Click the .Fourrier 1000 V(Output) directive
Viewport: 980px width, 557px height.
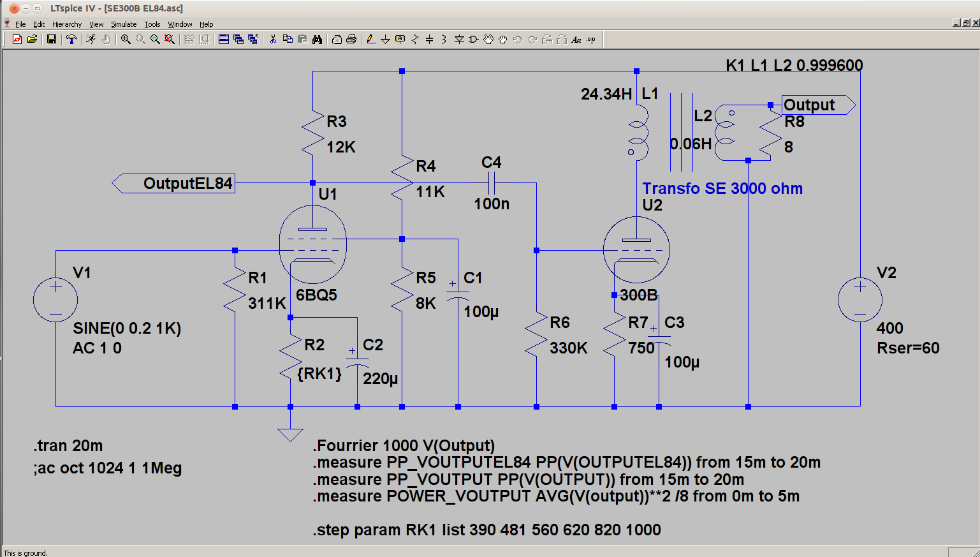(x=404, y=445)
